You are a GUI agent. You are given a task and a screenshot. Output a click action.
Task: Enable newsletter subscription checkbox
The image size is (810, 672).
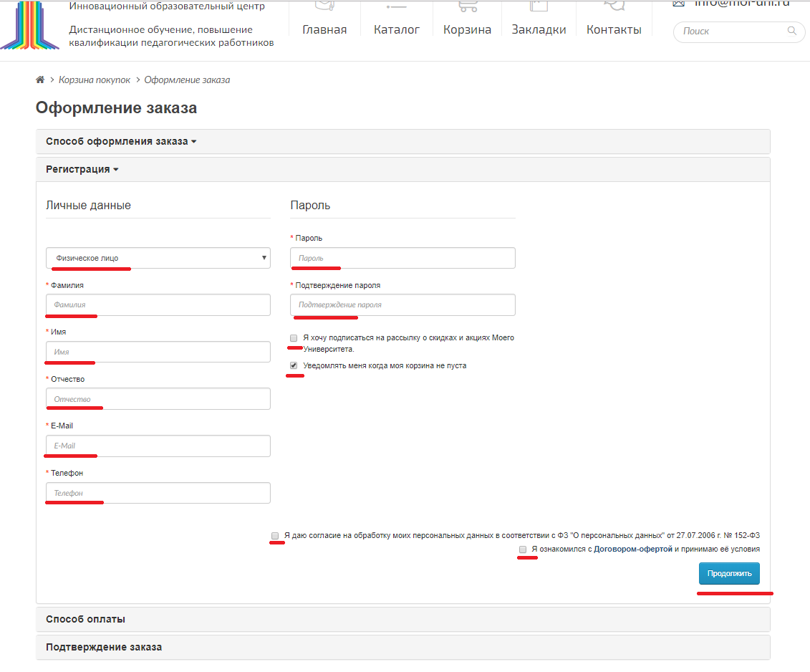[294, 337]
